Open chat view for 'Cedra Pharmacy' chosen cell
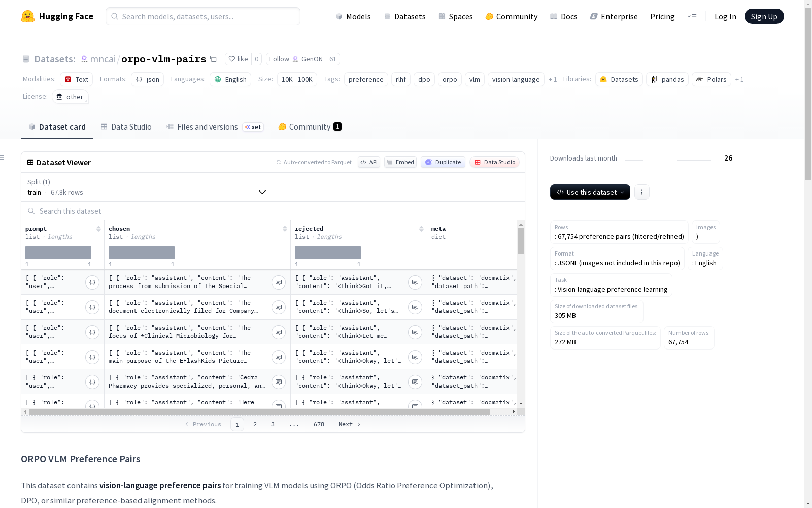 coord(279,382)
